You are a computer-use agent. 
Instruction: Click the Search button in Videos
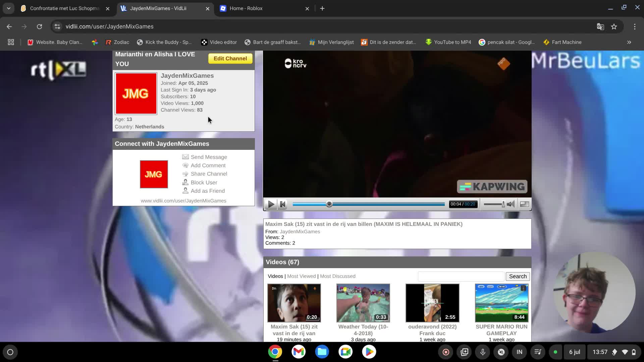[x=518, y=276]
